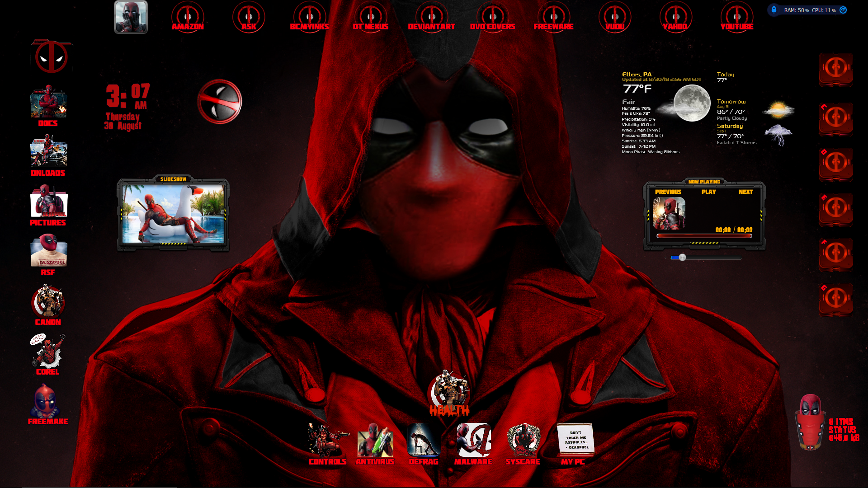The image size is (868, 488).
Task: Click the Today forecast entry
Action: (726, 77)
